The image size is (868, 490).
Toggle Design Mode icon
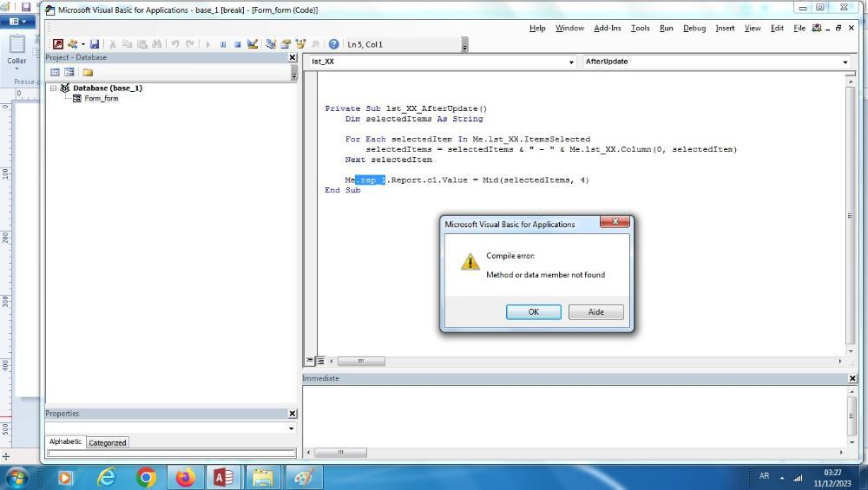[x=253, y=44]
